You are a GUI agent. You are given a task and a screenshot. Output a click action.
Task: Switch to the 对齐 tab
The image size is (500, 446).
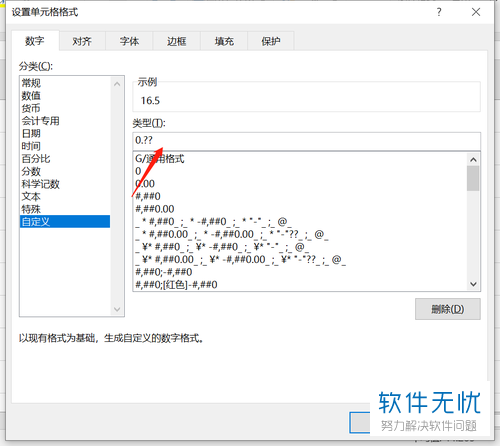pos(82,41)
